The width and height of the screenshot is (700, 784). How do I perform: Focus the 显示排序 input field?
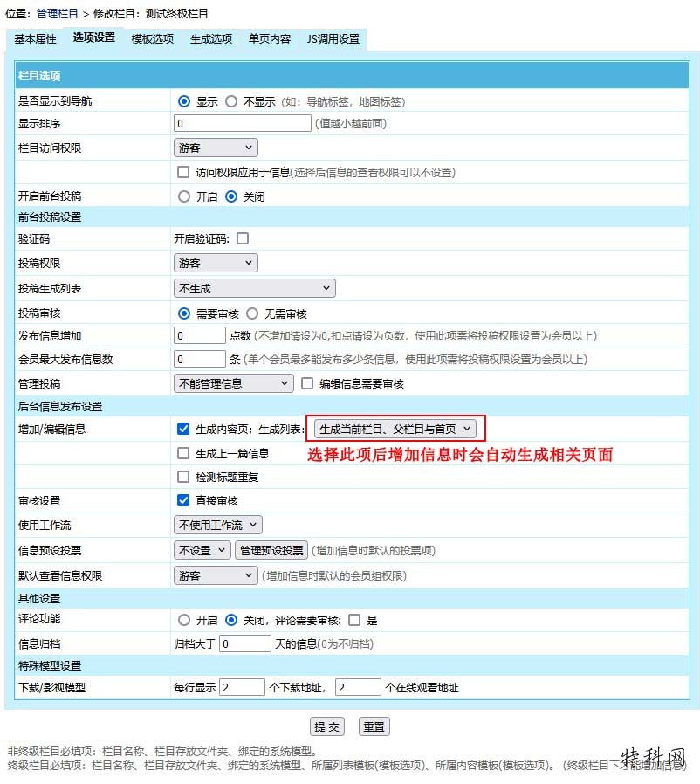click(x=243, y=123)
